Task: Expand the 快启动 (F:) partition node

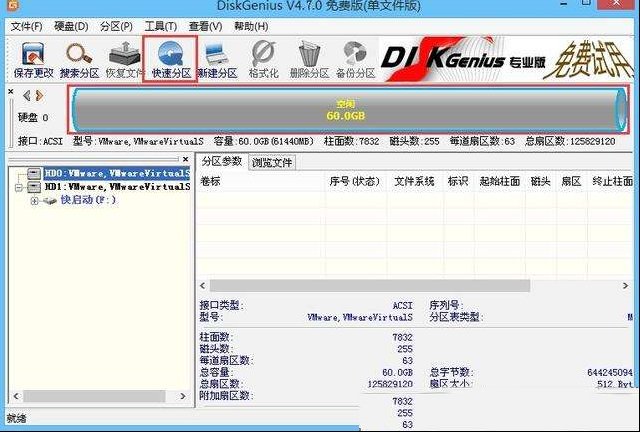Action: pos(34,201)
